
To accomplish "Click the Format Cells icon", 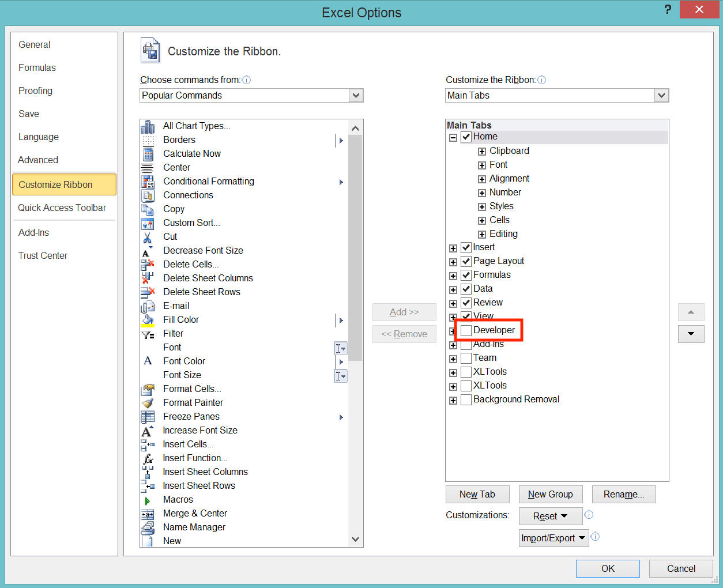I will [148, 389].
